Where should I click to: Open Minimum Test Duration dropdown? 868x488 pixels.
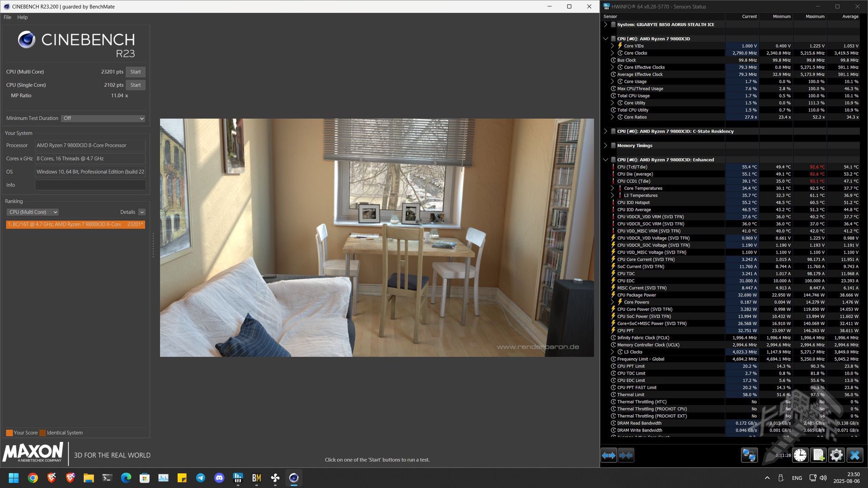103,118
